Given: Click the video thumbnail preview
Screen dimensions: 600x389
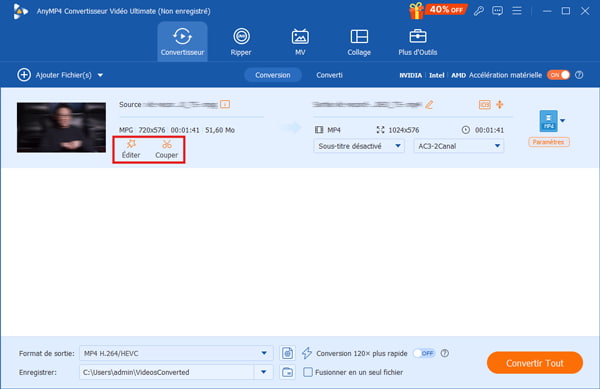Looking at the screenshot, I should coord(61,127).
